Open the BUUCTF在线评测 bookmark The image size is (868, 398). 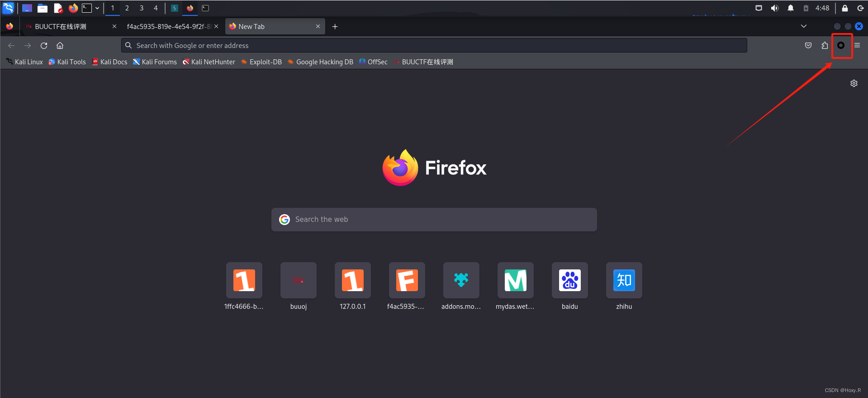pyautogui.click(x=423, y=62)
